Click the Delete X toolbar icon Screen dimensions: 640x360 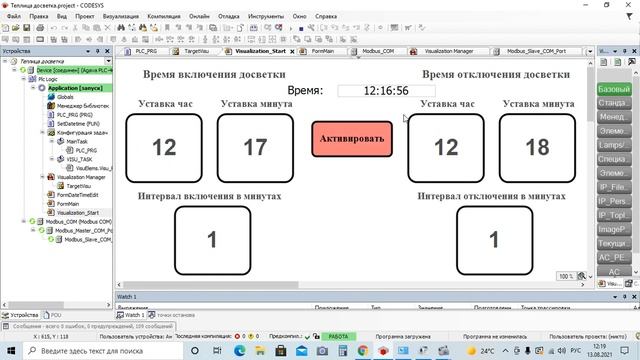(x=107, y=28)
